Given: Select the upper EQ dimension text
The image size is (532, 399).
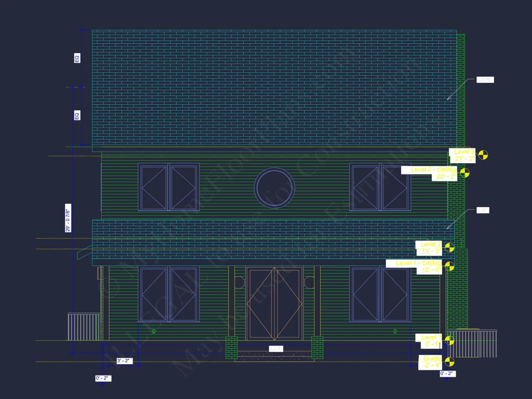Looking at the screenshot, I should pyautogui.click(x=77, y=58).
